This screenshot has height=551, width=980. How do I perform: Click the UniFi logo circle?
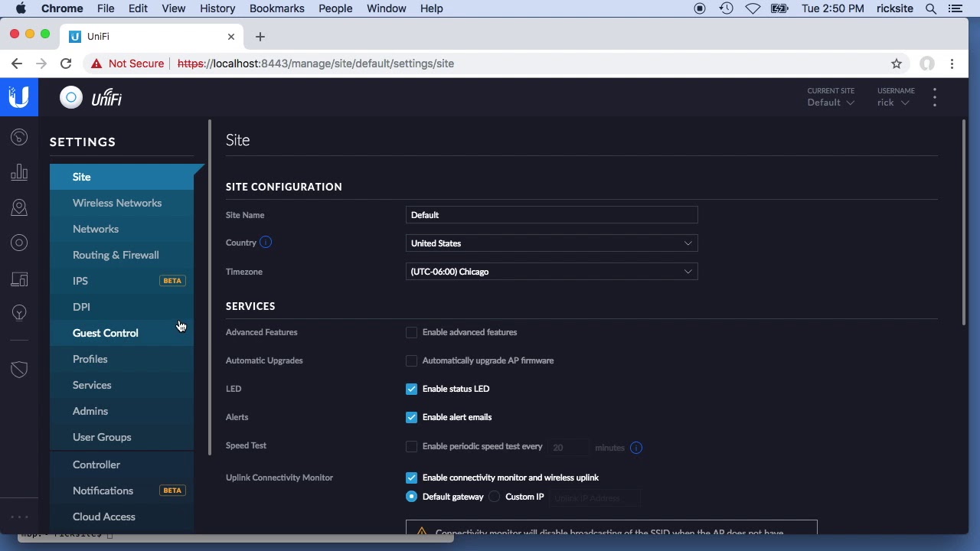[71, 97]
